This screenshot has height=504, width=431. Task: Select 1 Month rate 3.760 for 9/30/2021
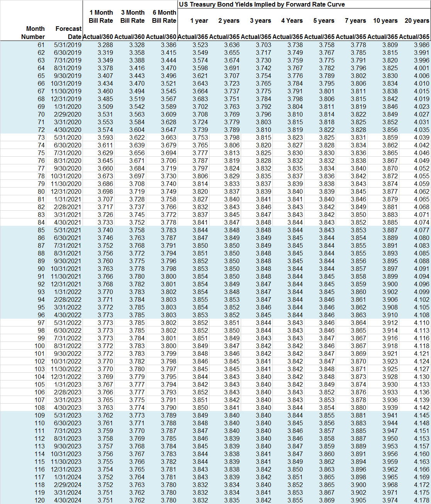105,261
